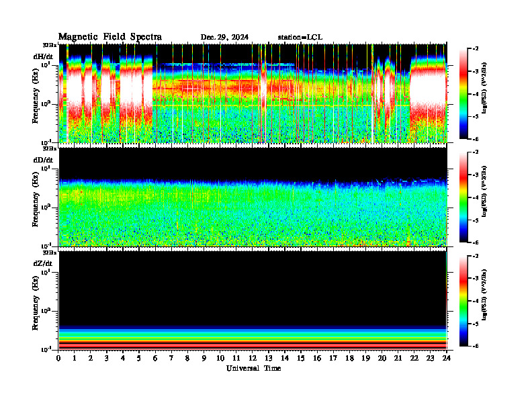
Task: Click the dZ/dt panel label
Action: (x=43, y=263)
